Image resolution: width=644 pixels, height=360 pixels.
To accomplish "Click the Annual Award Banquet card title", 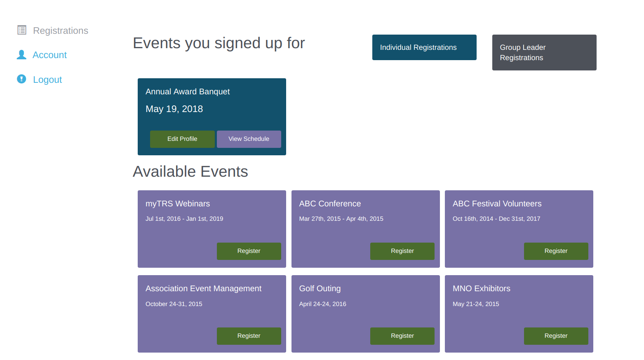I will click(188, 92).
